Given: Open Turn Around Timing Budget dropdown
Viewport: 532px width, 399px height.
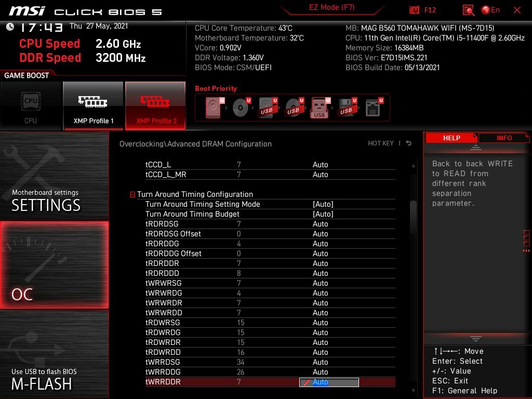Looking at the screenshot, I should (323, 214).
